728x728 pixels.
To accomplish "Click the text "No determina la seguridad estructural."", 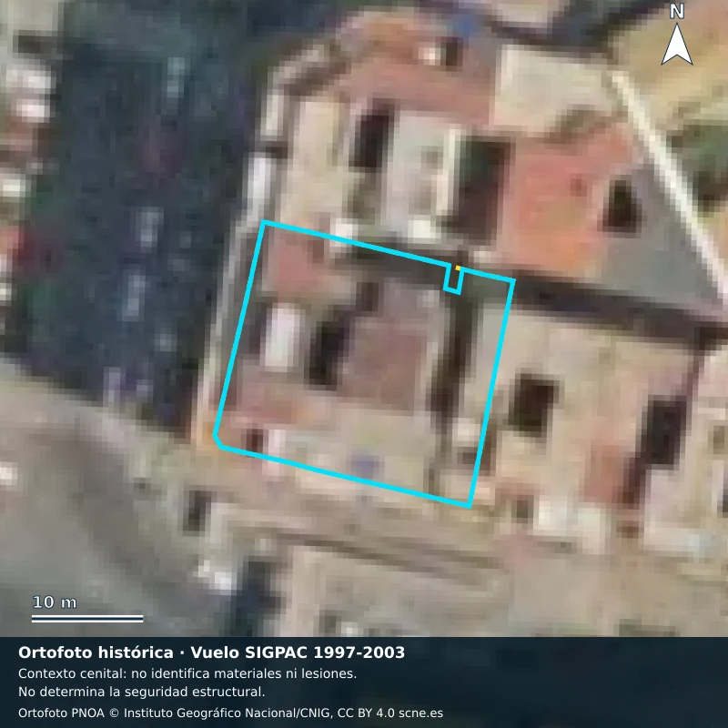I will [x=142, y=692].
